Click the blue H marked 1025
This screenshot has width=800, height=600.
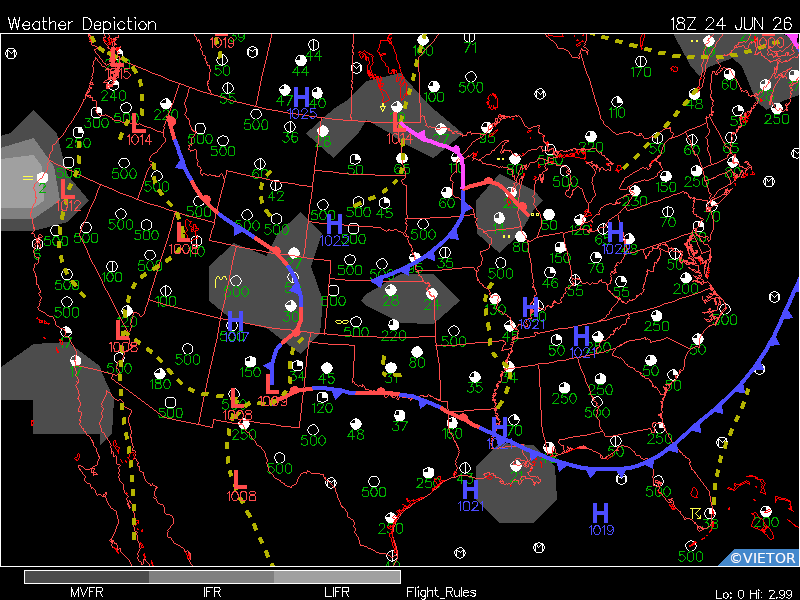click(x=301, y=96)
